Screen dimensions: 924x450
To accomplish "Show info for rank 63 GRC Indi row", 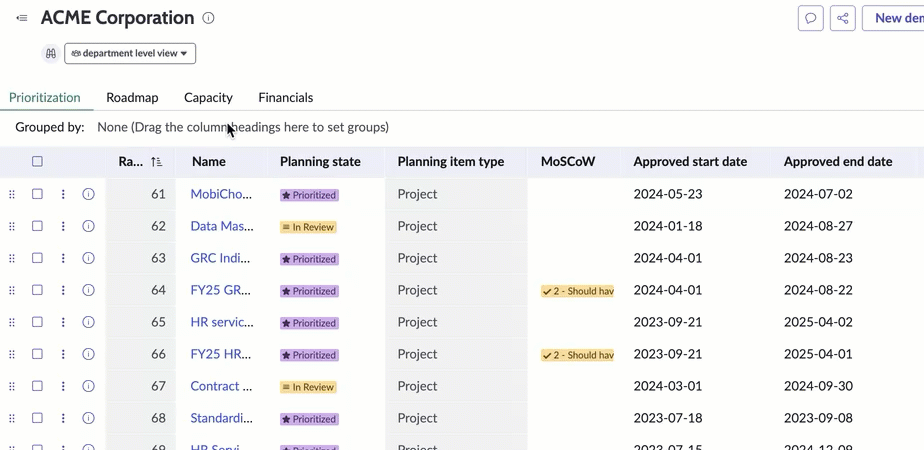I will [x=88, y=258].
